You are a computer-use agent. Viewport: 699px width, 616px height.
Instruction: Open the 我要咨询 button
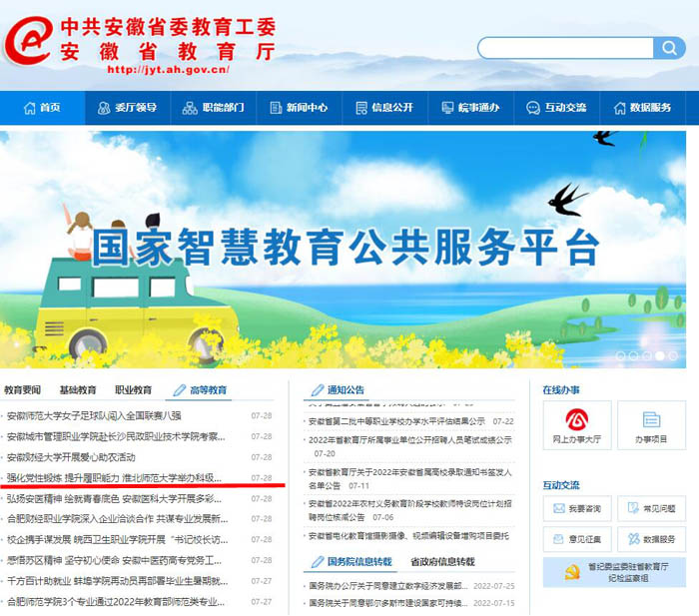click(577, 508)
